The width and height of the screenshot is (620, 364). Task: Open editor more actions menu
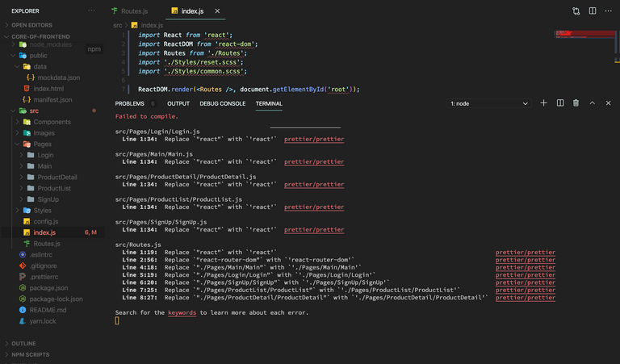tap(608, 11)
